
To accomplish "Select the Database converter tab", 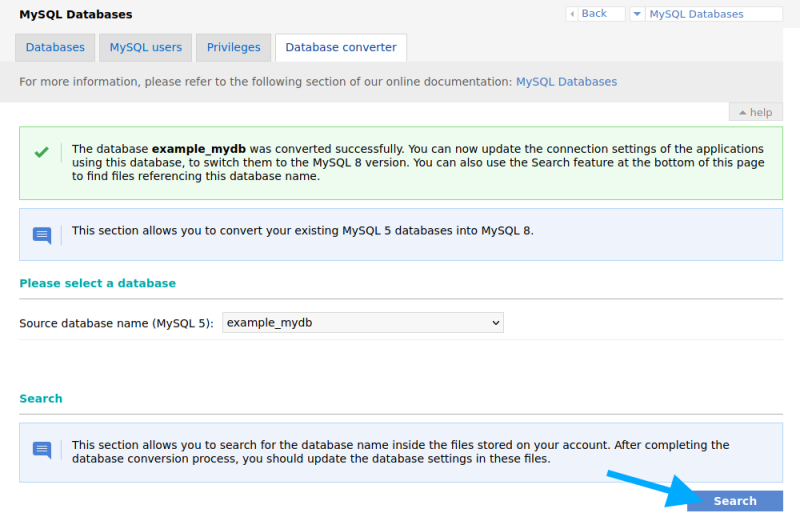I will [x=341, y=47].
